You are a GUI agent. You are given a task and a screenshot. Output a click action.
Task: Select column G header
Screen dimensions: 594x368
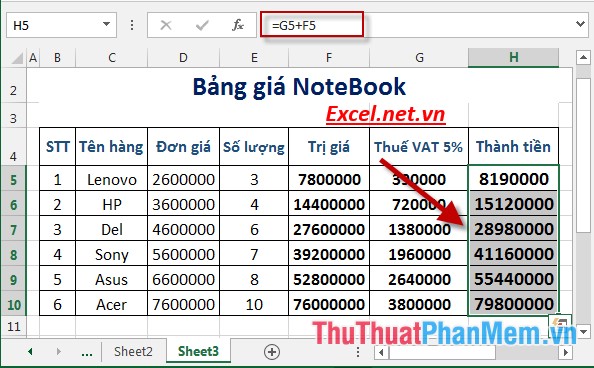coord(419,58)
